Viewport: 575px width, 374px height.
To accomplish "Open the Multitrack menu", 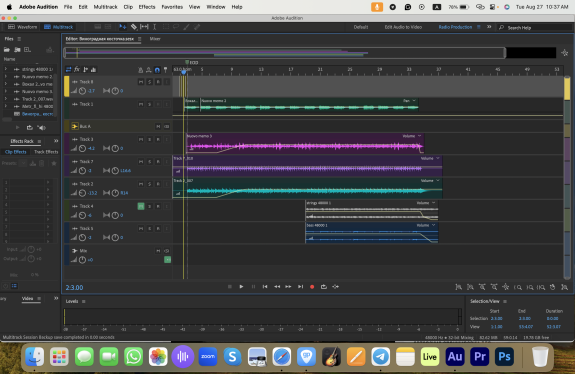I will (105, 7).
